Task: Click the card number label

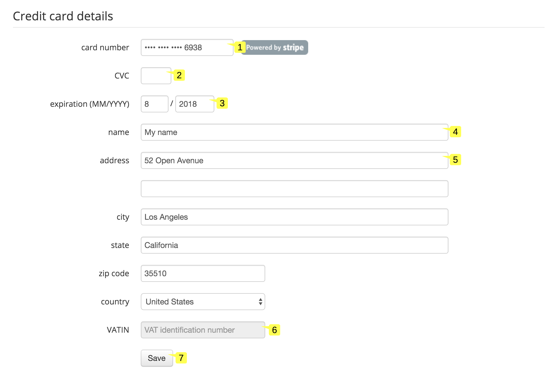Action: click(x=105, y=47)
